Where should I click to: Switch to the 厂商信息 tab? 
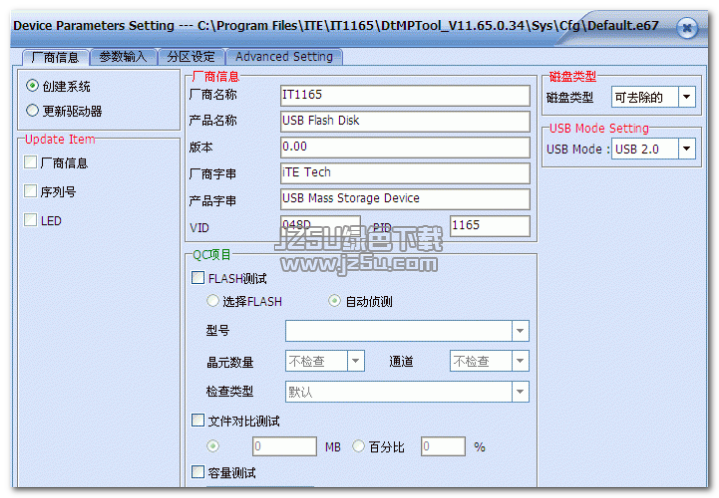(55, 57)
